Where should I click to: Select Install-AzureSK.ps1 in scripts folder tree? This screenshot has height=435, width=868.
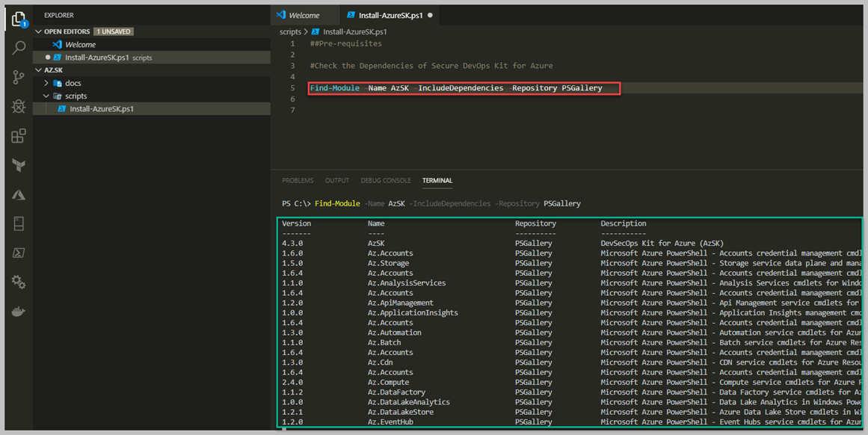coord(101,109)
